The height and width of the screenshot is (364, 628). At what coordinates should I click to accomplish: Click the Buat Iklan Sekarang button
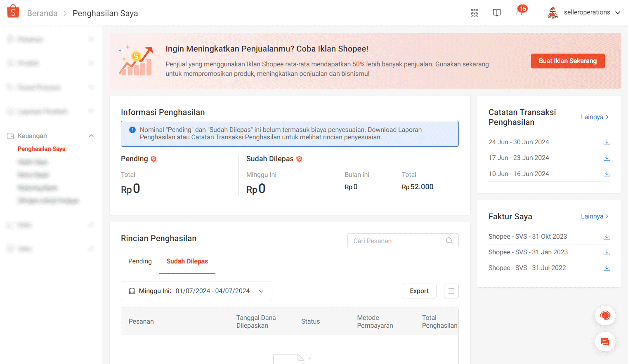click(x=567, y=61)
